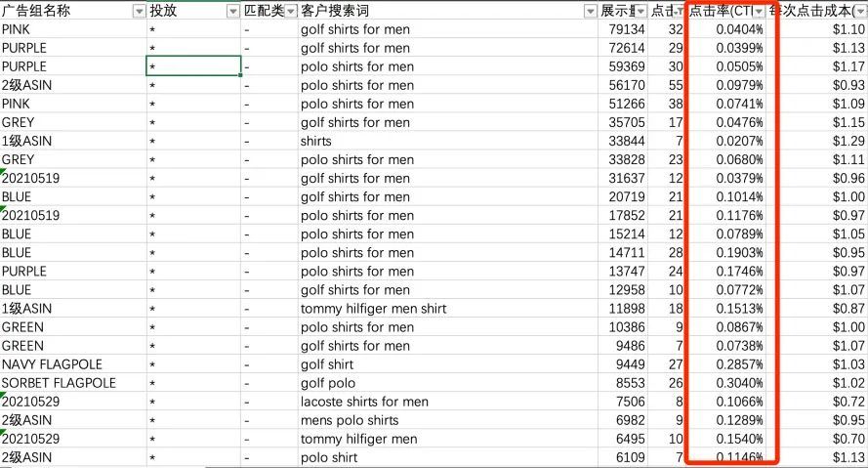The width and height of the screenshot is (868, 468).
Task: Select the cost cell showing $1.29
Action: coord(824,141)
